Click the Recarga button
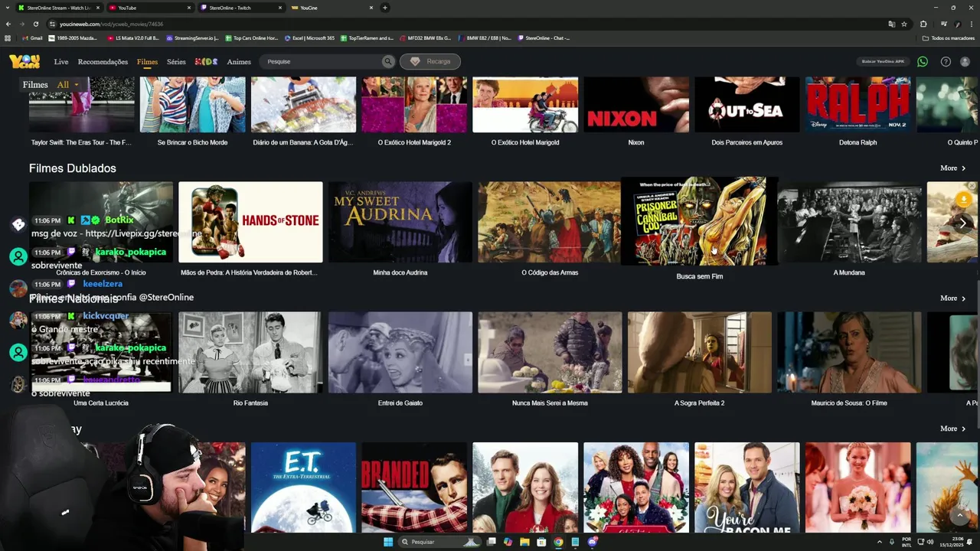This screenshot has height=551, width=980. (x=430, y=61)
